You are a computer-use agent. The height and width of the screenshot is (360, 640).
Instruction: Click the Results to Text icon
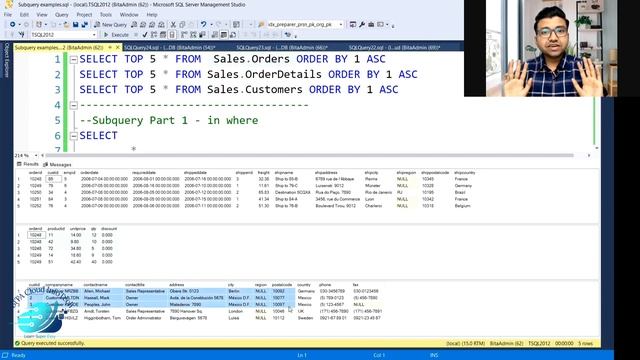pos(215,35)
